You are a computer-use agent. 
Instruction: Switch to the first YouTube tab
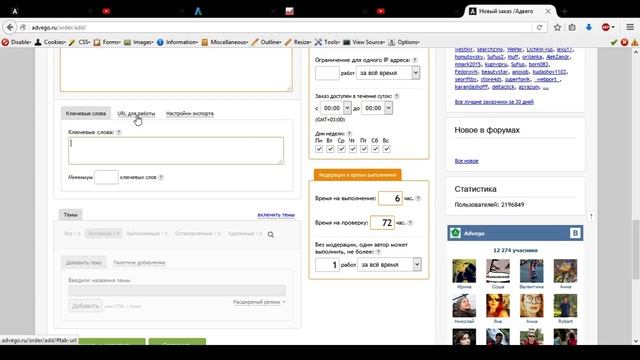point(107,11)
